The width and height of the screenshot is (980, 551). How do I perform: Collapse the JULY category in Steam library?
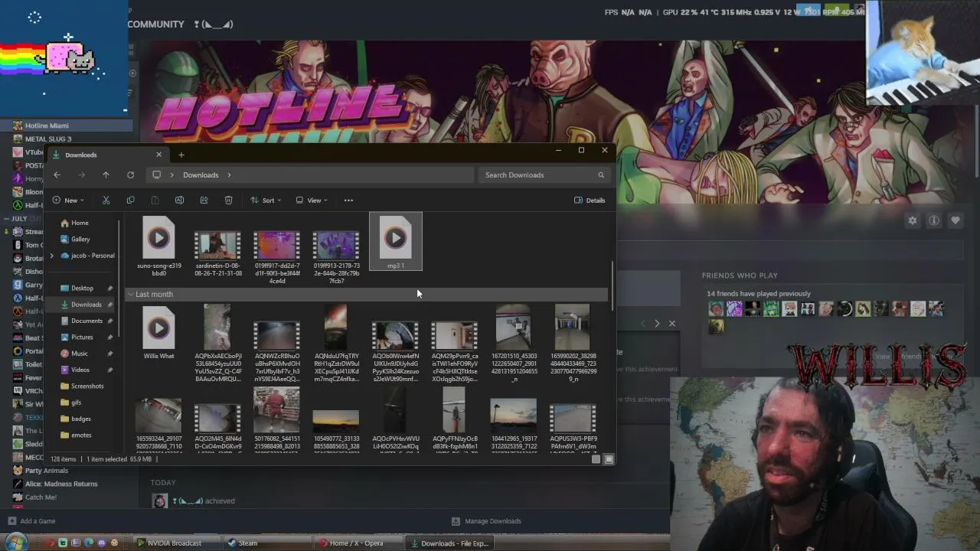point(6,219)
